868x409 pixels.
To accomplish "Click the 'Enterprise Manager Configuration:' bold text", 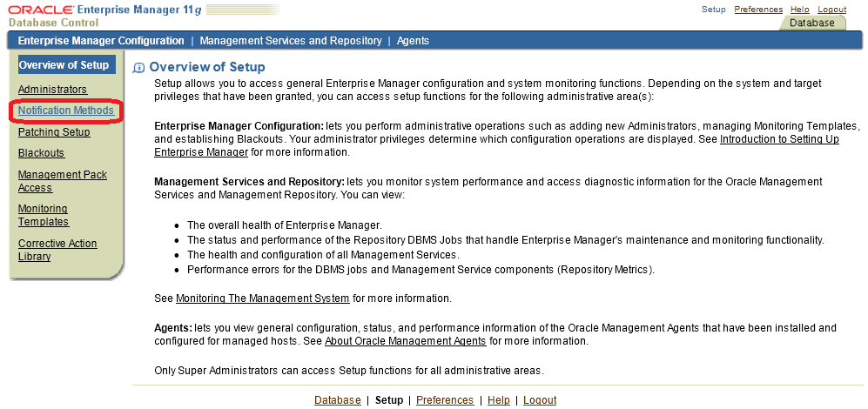I will [239, 125].
